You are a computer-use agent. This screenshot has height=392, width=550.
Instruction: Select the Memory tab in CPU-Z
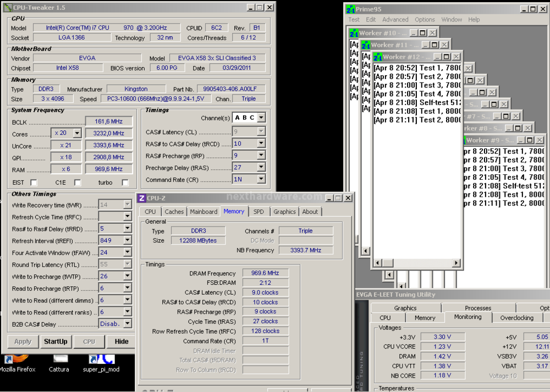coord(234,211)
